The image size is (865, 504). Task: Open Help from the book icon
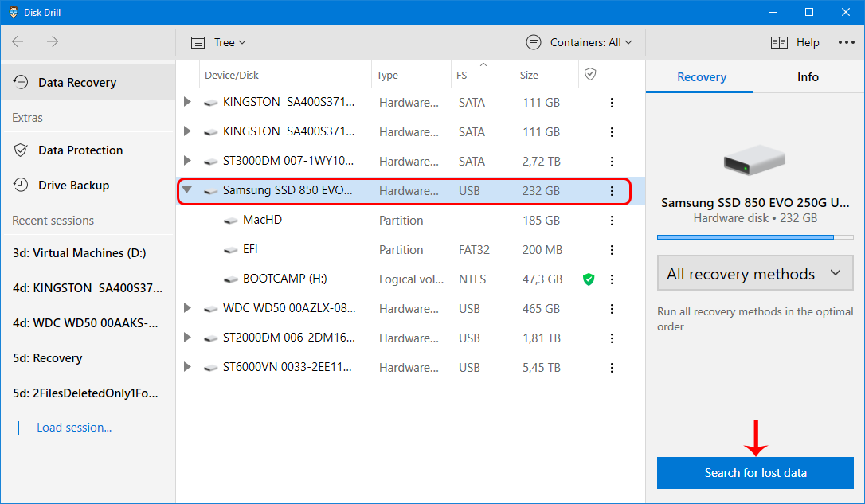point(779,42)
